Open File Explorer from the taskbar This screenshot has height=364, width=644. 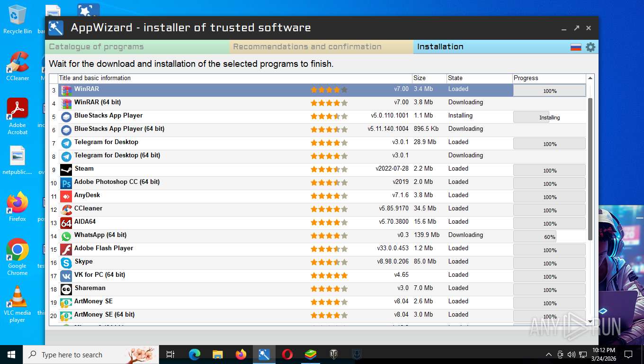(x=218, y=354)
